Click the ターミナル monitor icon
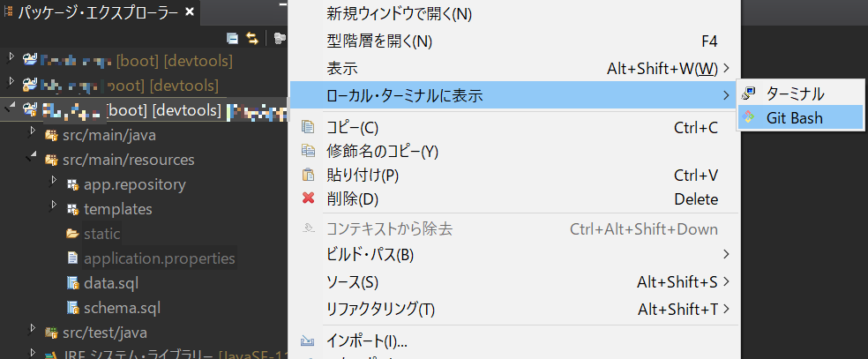 tap(750, 93)
